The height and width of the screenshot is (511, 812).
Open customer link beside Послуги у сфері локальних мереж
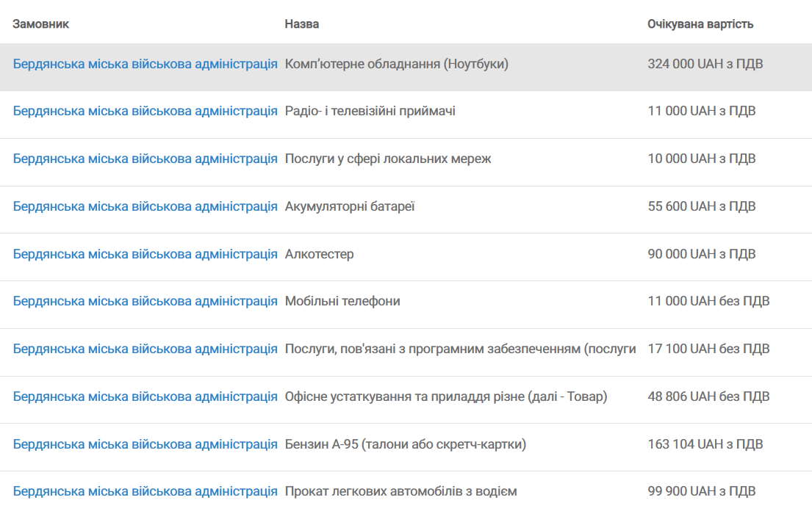click(x=145, y=159)
